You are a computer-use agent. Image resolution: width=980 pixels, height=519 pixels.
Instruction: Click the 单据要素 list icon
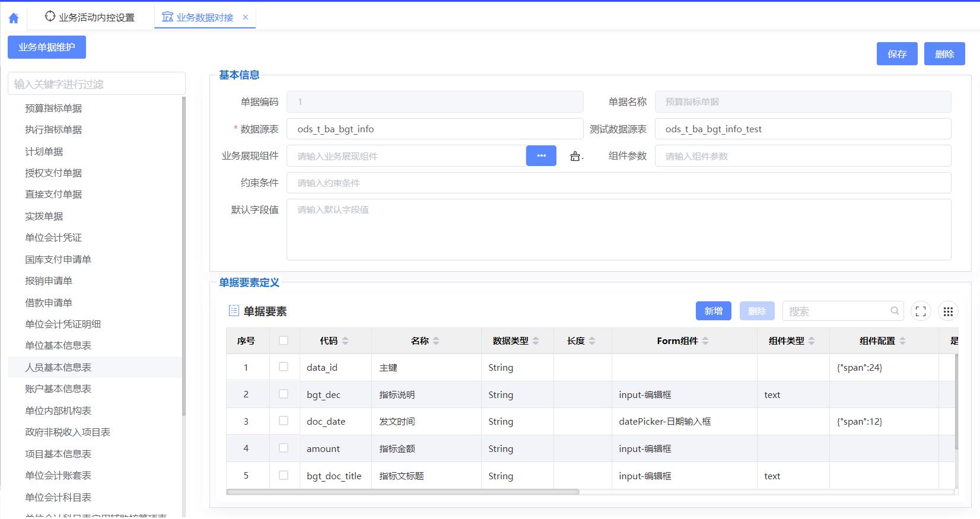[x=234, y=311]
